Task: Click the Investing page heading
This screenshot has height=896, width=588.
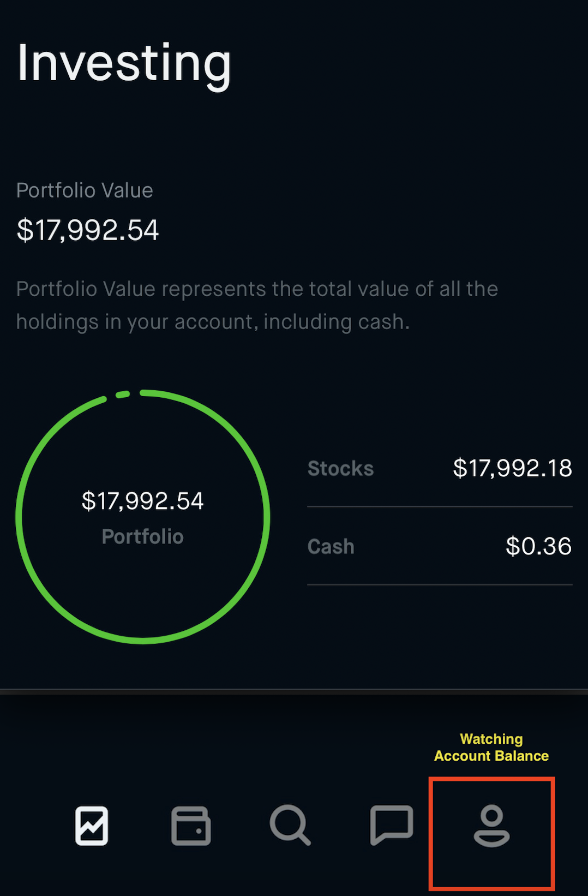Action: tap(124, 64)
